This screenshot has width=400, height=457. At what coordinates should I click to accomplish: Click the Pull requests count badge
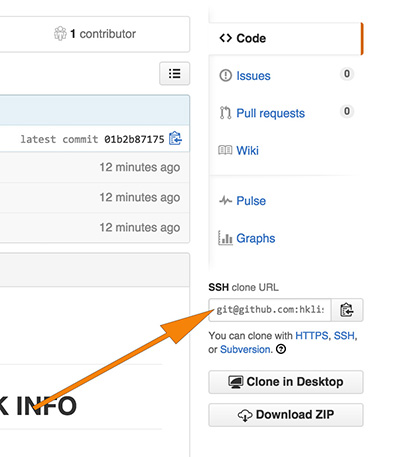click(347, 111)
